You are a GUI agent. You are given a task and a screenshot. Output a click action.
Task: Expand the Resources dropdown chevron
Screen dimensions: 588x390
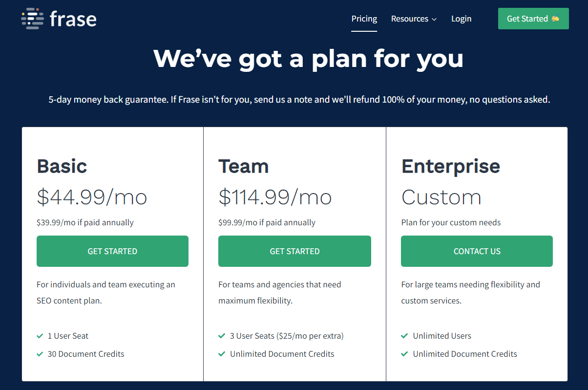434,20
